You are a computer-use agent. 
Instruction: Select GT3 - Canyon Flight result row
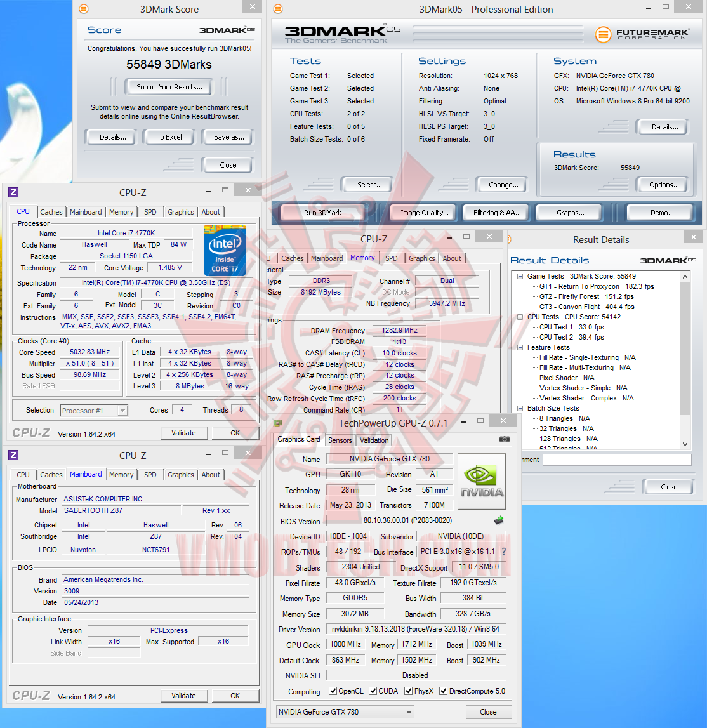(x=587, y=307)
